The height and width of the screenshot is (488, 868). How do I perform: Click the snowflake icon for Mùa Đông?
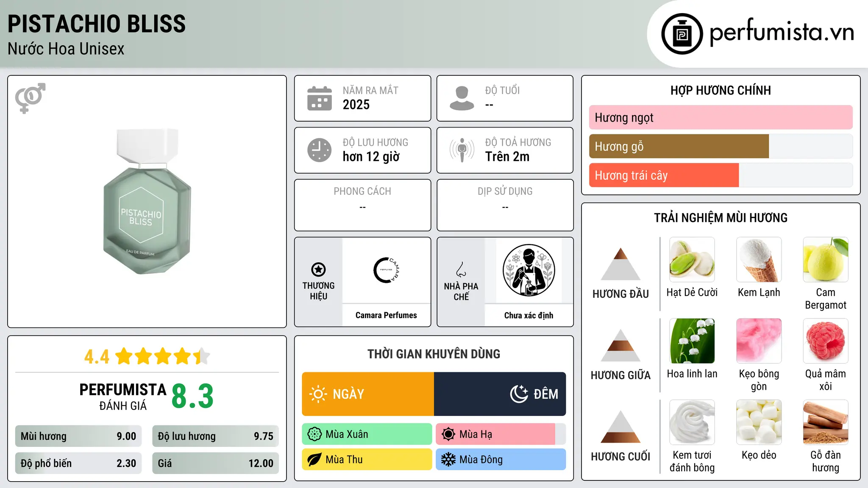click(448, 460)
